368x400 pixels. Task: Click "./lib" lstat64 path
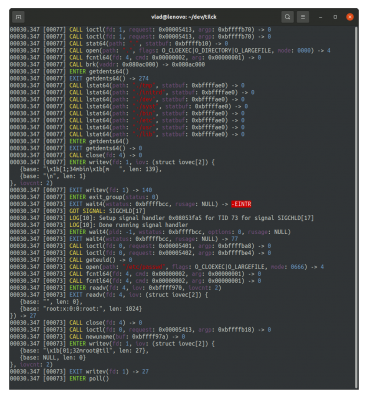(x=143, y=134)
